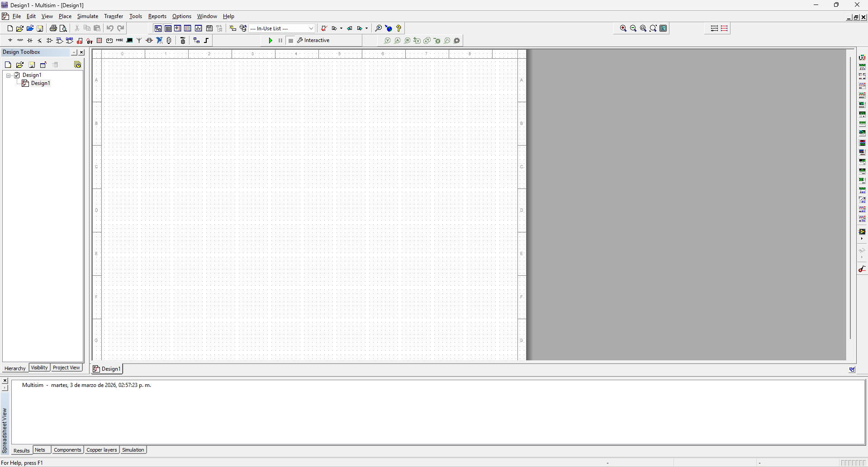The height and width of the screenshot is (467, 868).
Task: Open the Grapher view
Action: 198,28
